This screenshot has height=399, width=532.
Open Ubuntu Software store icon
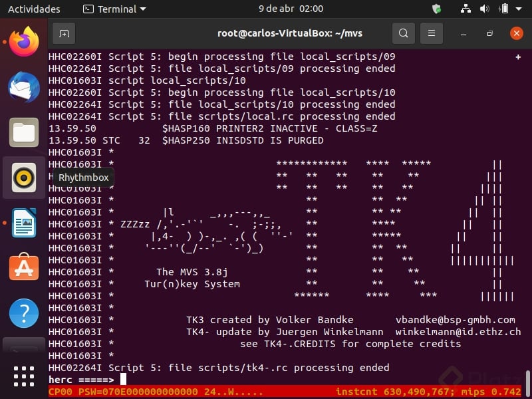[x=24, y=267]
